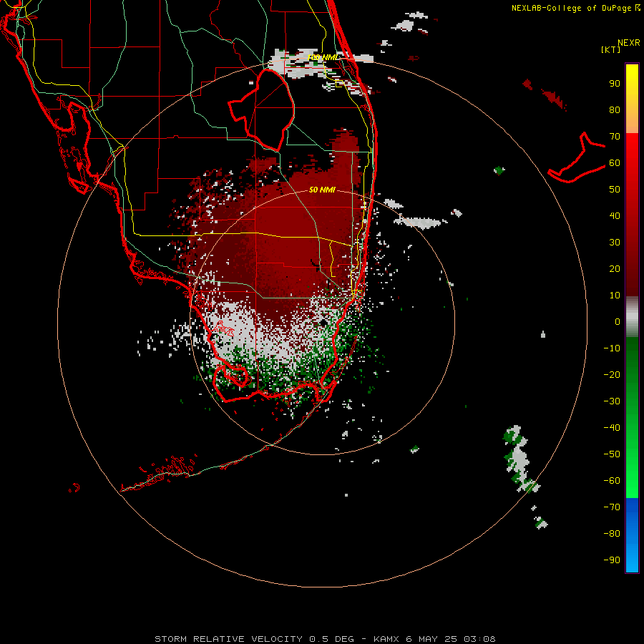The image size is (644, 644).
Task: Click the NEXLAB-College of DuPage label
Action: (576, 8)
